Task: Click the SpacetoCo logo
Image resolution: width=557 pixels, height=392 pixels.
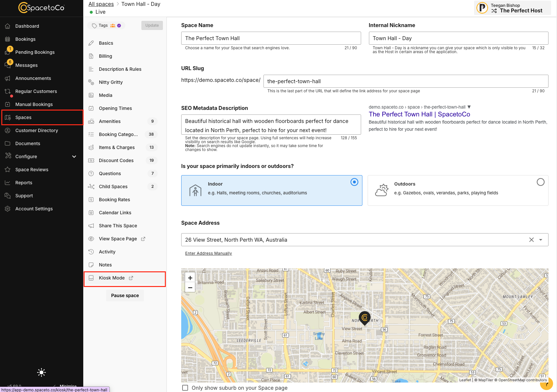Action: pyautogui.click(x=41, y=8)
